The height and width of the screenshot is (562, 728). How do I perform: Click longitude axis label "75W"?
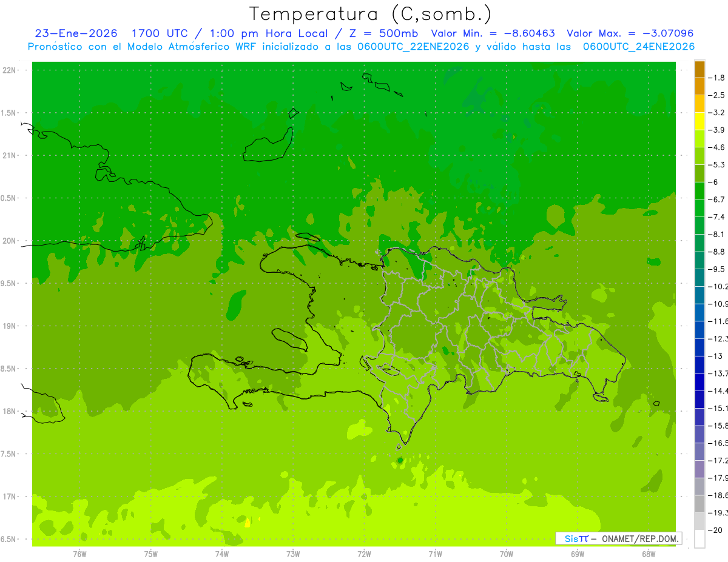point(151,554)
